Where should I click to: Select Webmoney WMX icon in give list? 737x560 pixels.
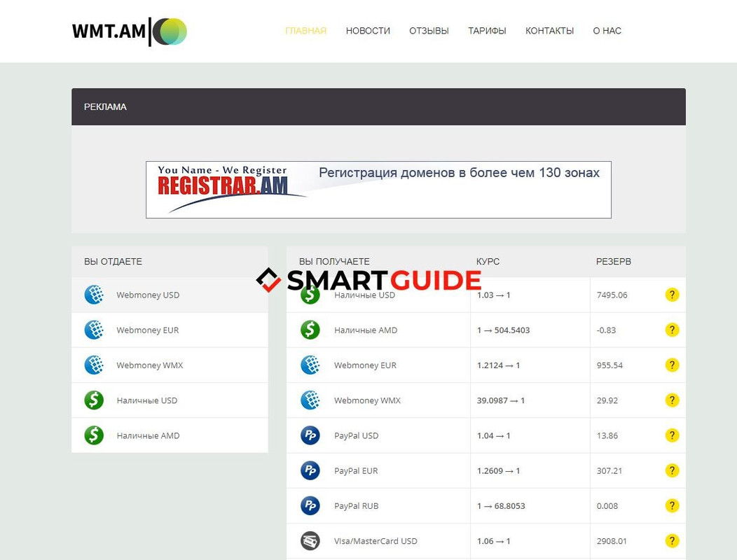tap(94, 365)
